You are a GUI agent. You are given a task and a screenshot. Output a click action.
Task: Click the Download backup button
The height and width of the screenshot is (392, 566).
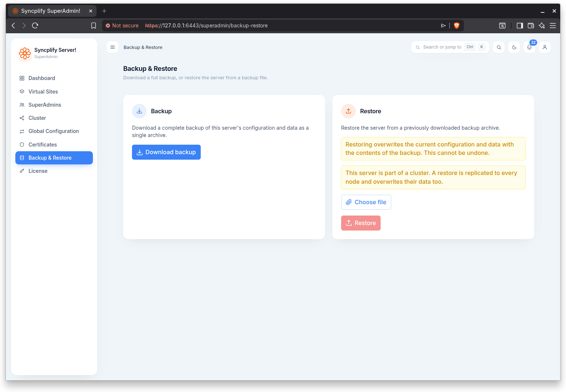pyautogui.click(x=166, y=152)
